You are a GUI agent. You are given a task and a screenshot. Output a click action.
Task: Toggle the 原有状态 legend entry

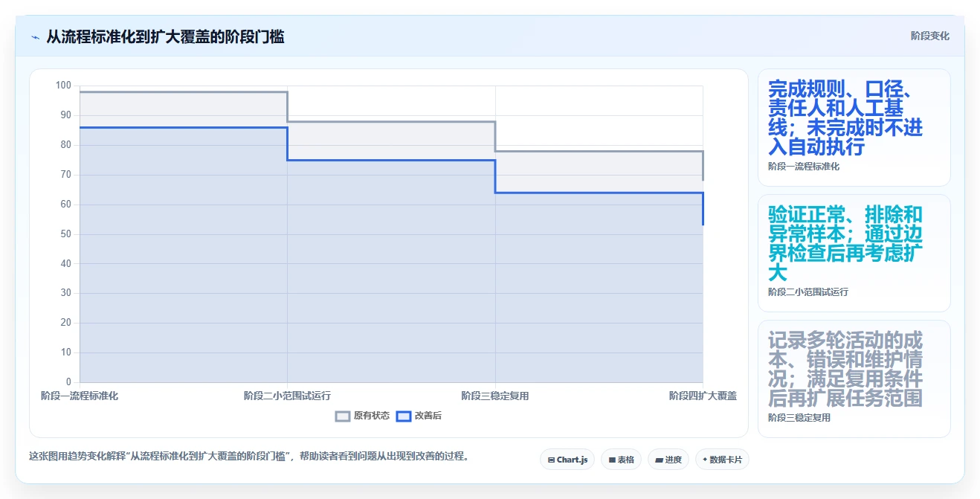pyautogui.click(x=362, y=416)
